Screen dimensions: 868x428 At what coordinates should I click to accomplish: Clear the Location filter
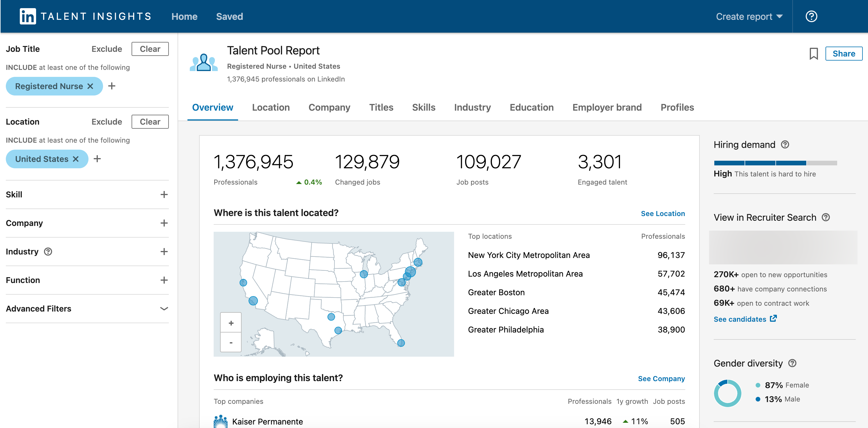click(x=150, y=122)
